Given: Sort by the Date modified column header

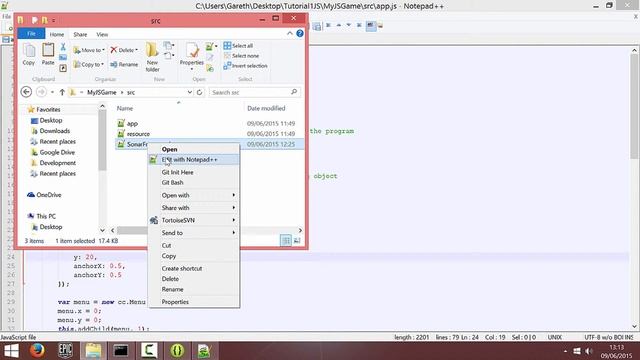Looking at the screenshot, I should click(x=266, y=108).
